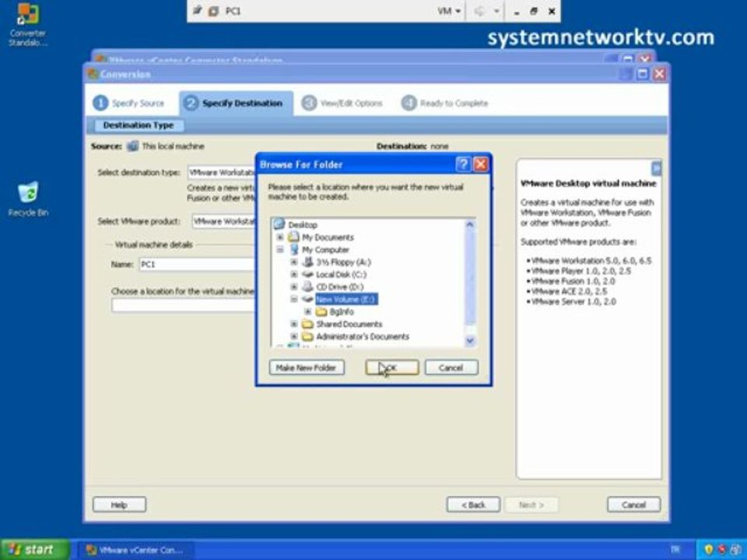Click the red alert tray icon
This screenshot has height=560, width=747.
tap(722, 550)
